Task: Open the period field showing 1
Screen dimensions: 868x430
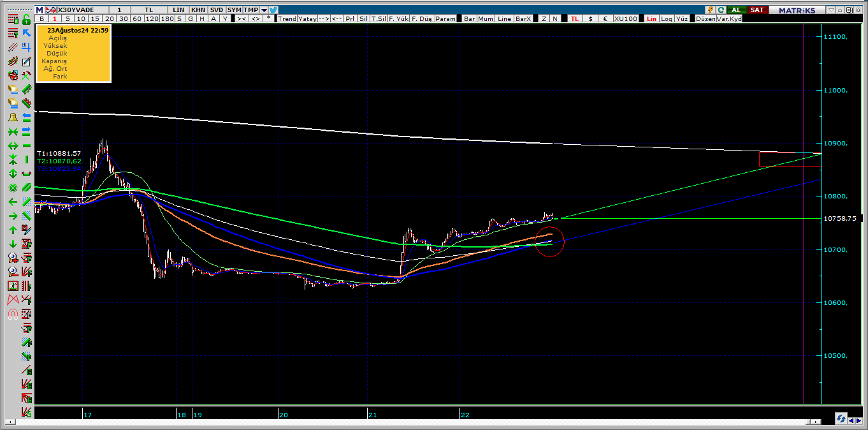Action: coord(119,10)
